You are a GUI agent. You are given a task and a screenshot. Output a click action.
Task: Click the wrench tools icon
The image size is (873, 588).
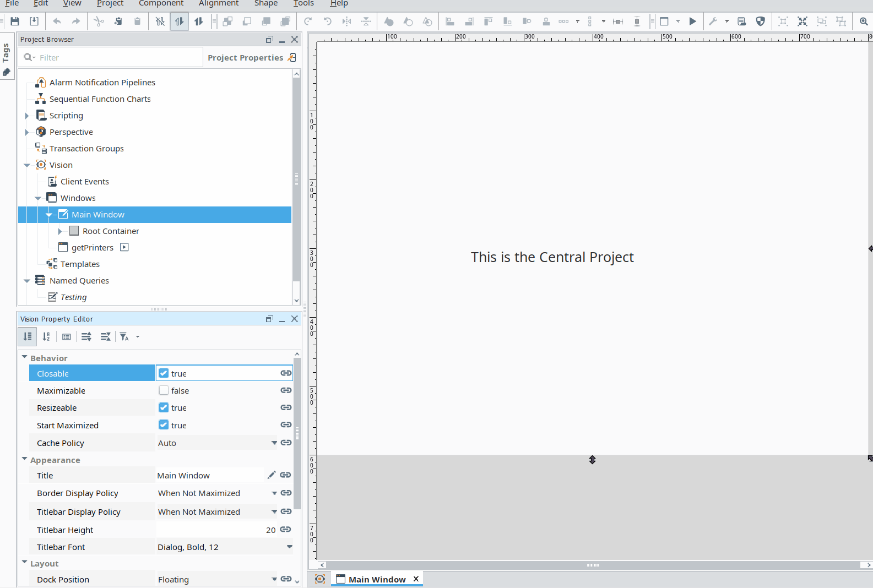[713, 21]
